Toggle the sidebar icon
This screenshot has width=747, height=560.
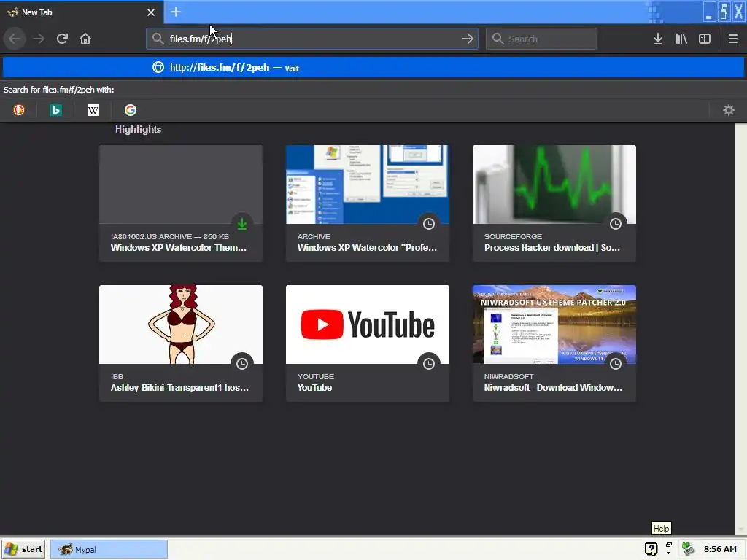705,39
